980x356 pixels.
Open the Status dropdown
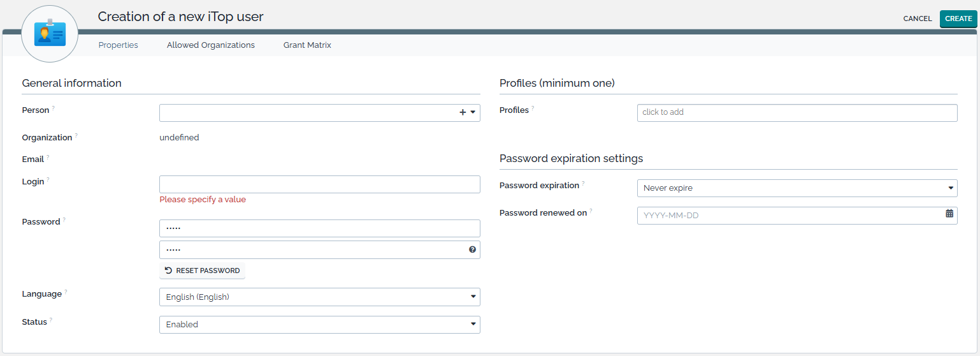(319, 324)
